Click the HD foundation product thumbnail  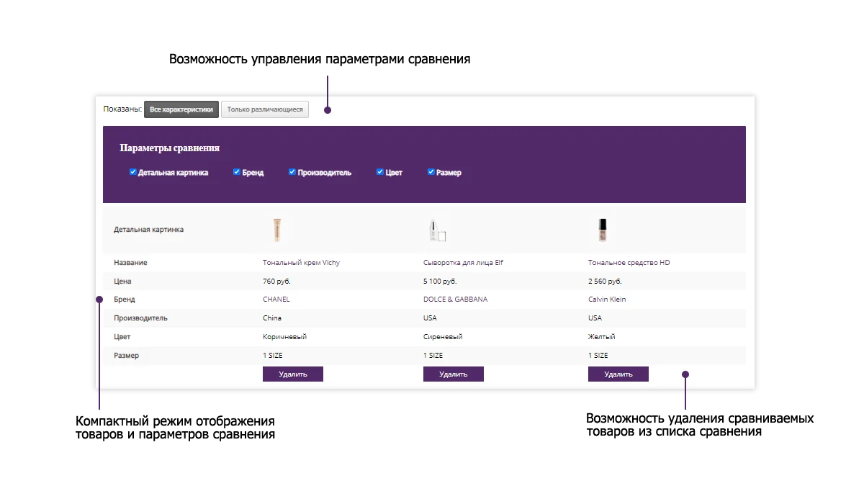tap(603, 230)
